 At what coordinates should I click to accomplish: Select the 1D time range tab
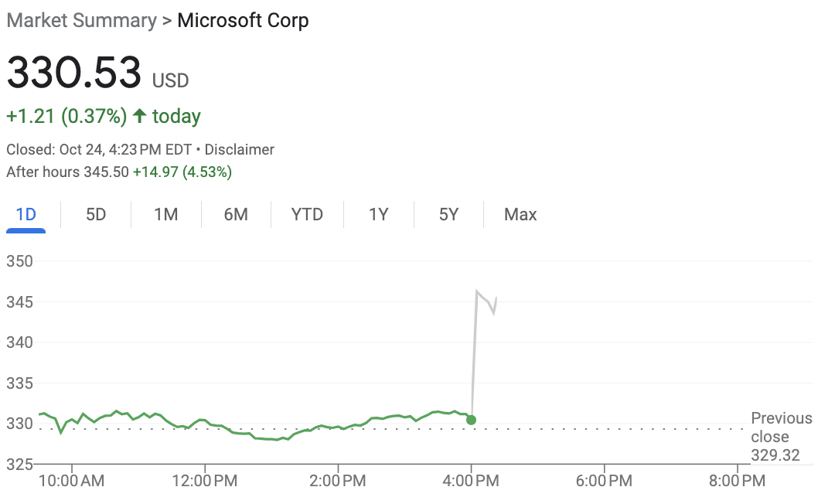tap(26, 214)
